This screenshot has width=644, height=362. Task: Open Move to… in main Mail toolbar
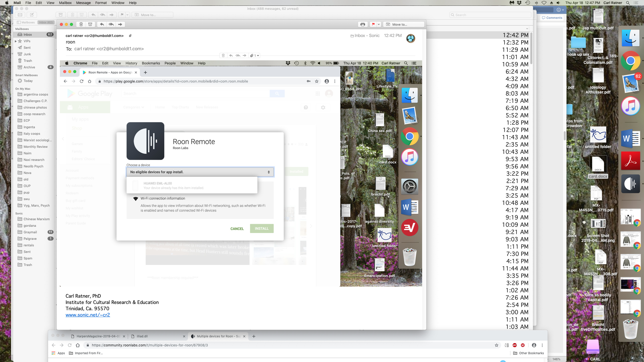pos(152,15)
